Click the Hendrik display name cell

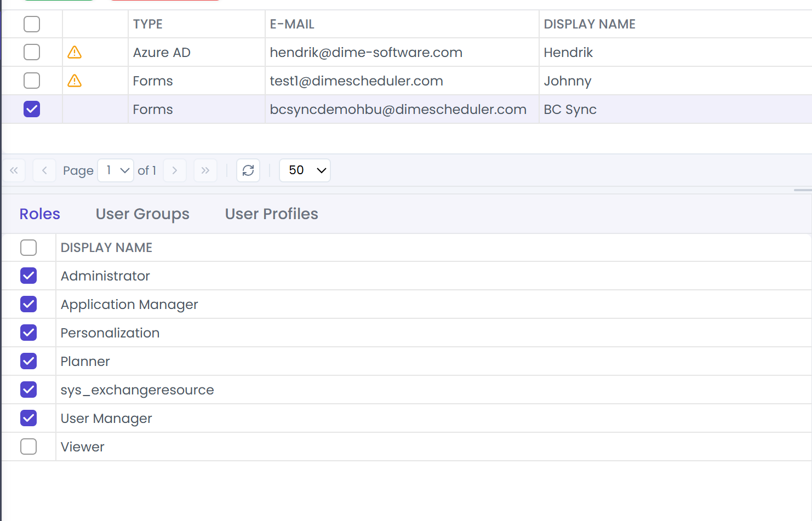(676, 53)
